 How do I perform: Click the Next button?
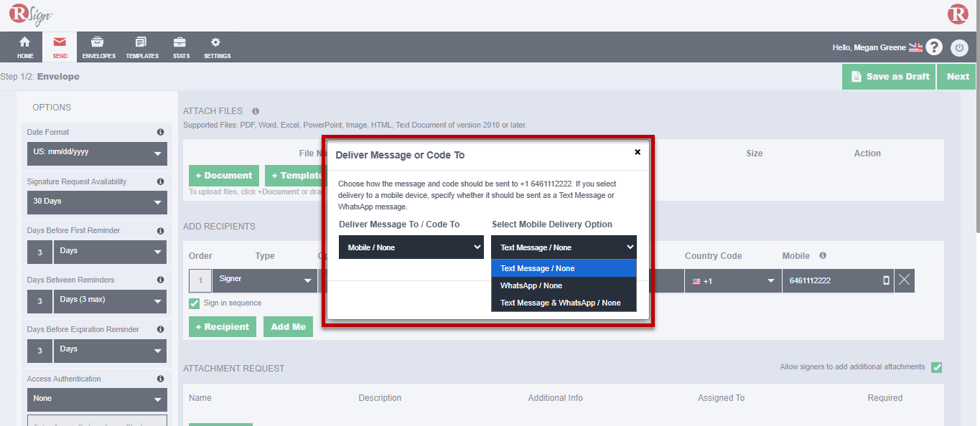958,77
